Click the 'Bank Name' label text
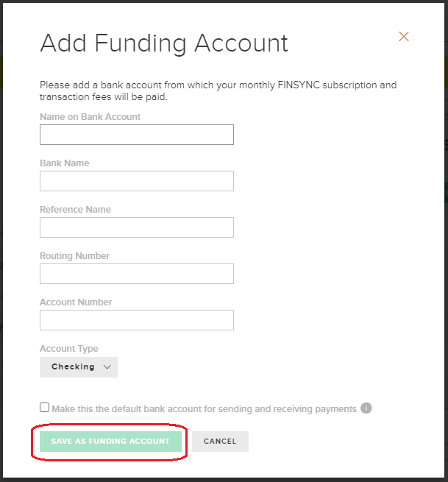 (x=65, y=163)
